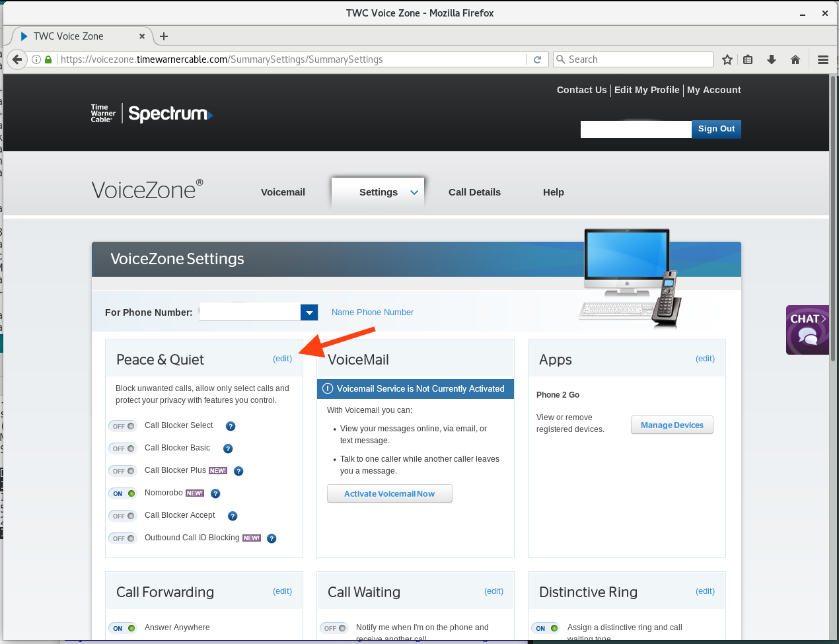
Task: Click the search magnifier icon in Search box
Action: coord(561,59)
